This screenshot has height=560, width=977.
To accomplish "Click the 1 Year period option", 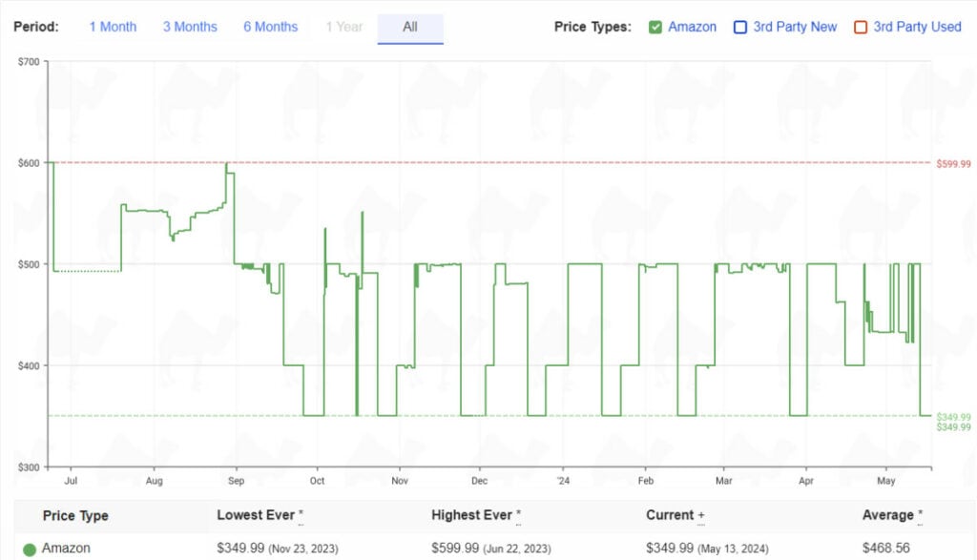I will [x=343, y=27].
